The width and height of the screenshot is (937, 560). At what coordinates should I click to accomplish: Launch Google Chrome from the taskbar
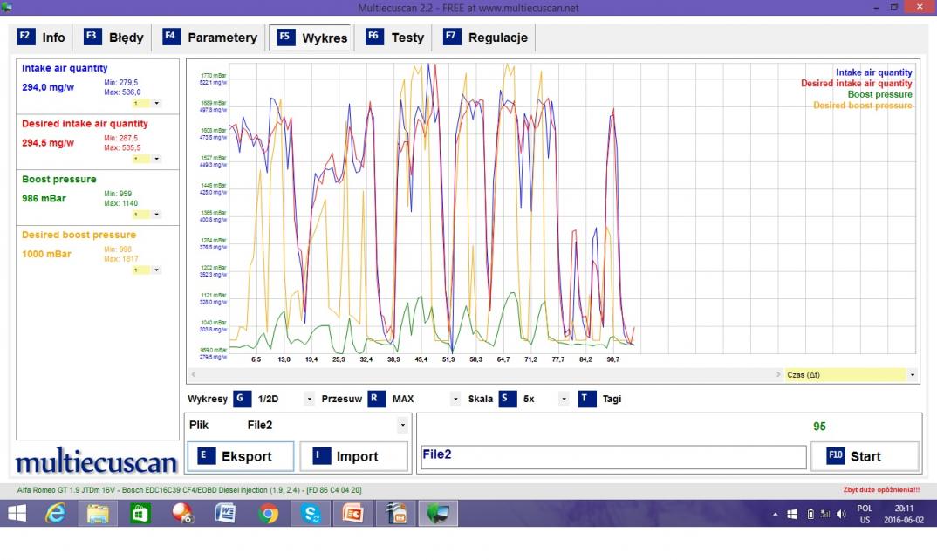coord(268,515)
